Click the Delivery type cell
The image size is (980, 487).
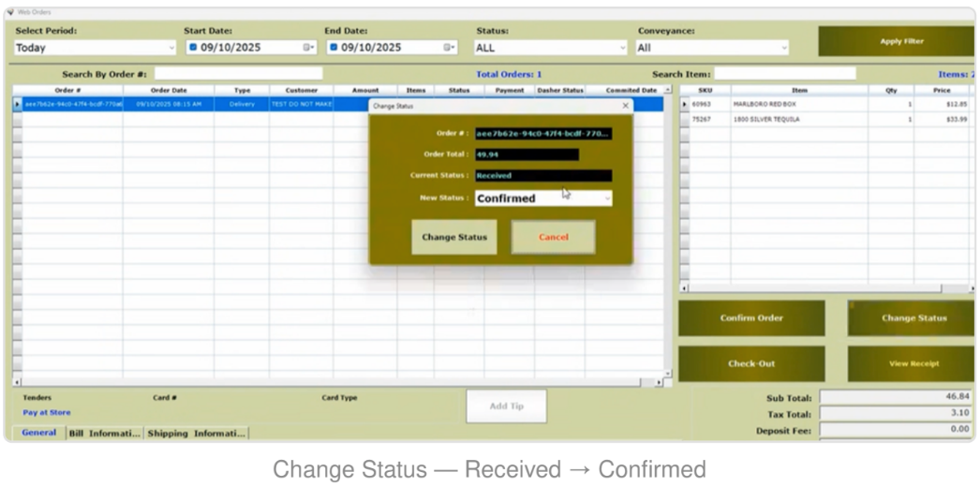tap(242, 104)
